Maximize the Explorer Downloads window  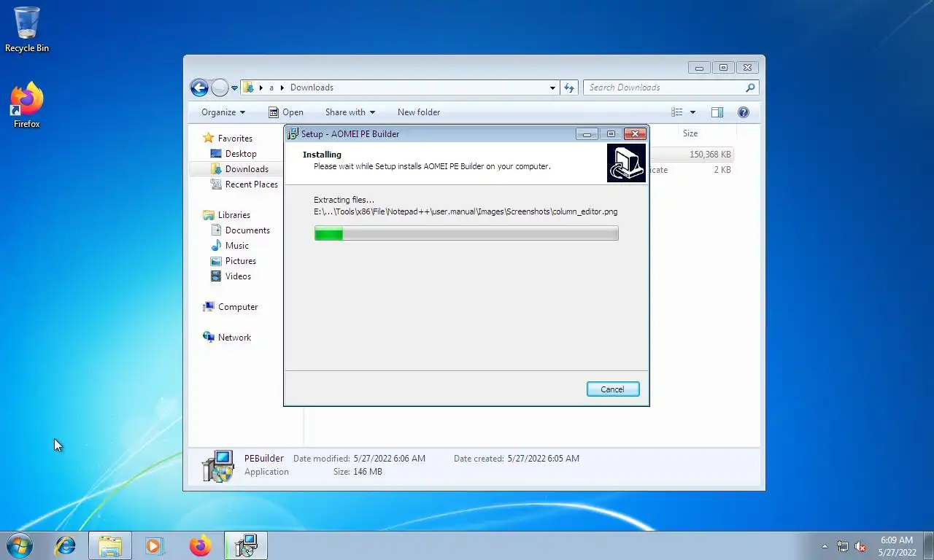click(723, 68)
